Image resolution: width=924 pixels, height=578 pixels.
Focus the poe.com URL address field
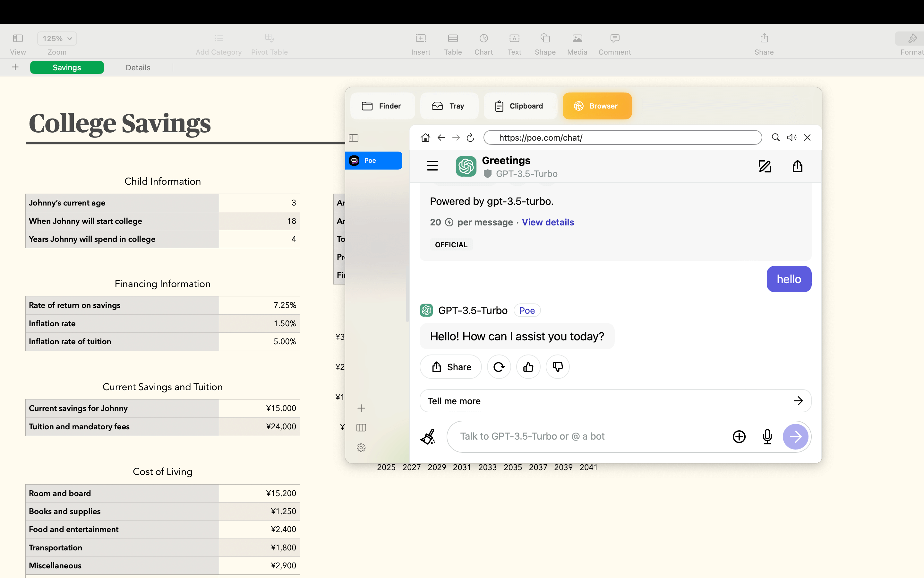click(x=622, y=138)
